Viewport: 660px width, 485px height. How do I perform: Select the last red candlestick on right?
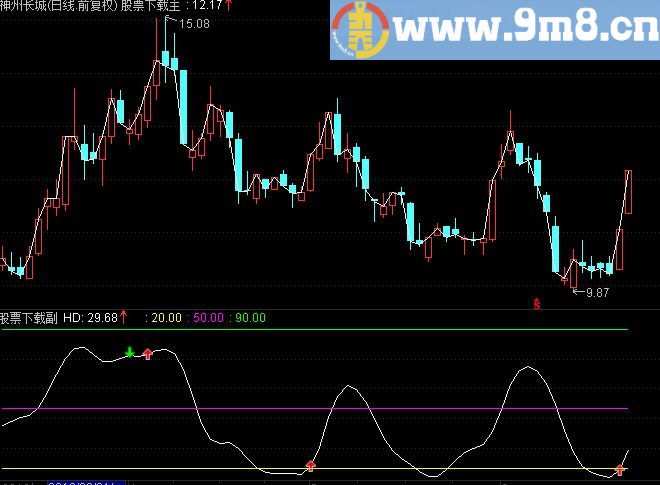coord(628,192)
